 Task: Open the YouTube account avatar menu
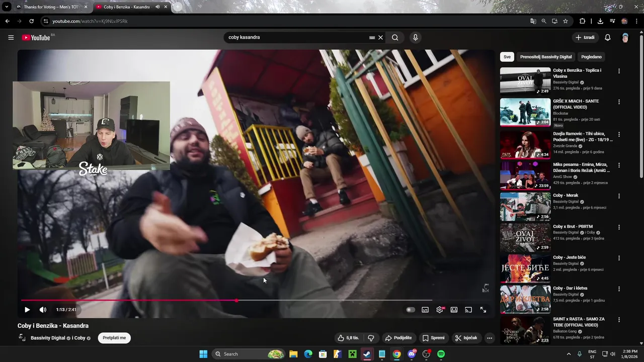(x=625, y=37)
